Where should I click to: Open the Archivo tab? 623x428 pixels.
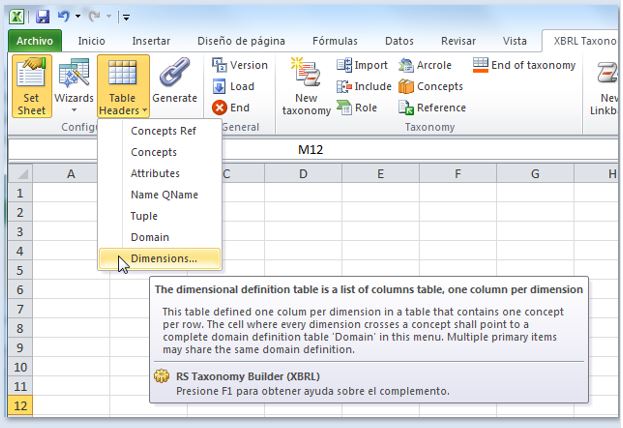(x=35, y=41)
